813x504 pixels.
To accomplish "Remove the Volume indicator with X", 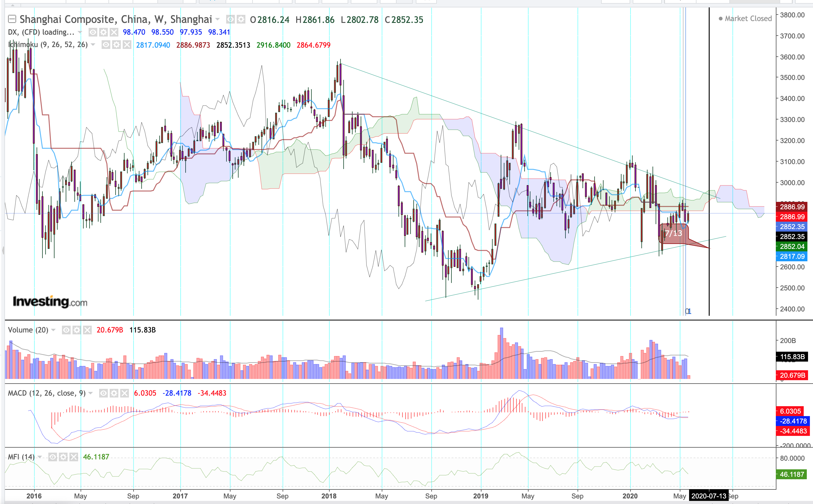I will coord(87,330).
